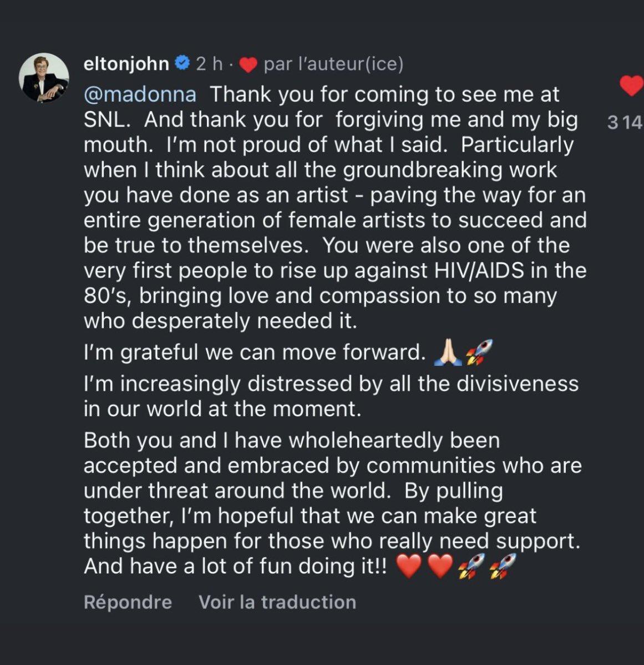Viewport: 644px width, 665px height.
Task: Toggle the like heart on the comment
Action: (630, 87)
